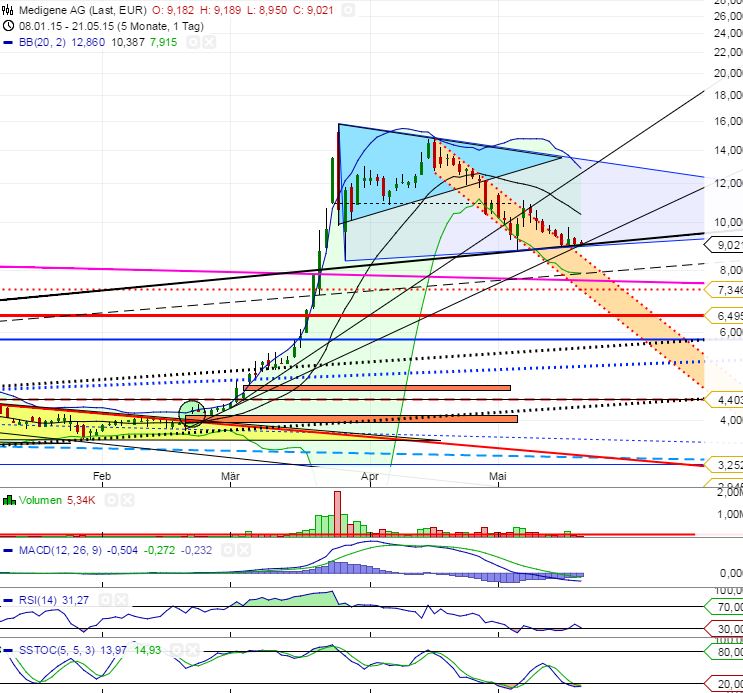Close the MACD(12, 26, 9) indicator

[244, 549]
